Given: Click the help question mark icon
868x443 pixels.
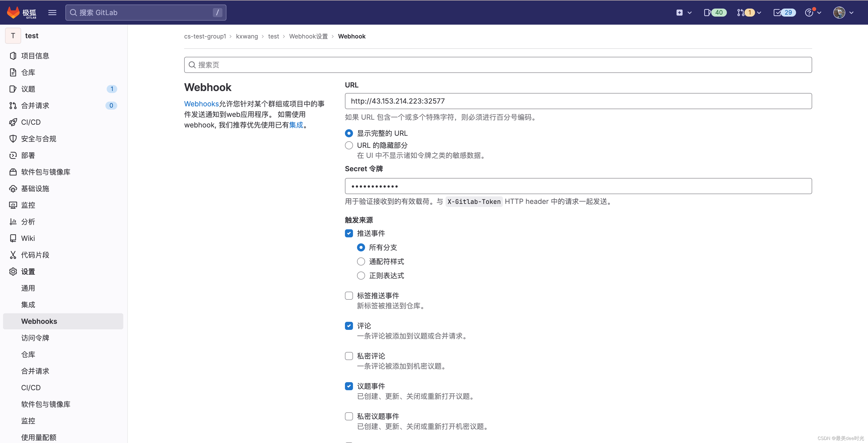Looking at the screenshot, I should coord(809,13).
